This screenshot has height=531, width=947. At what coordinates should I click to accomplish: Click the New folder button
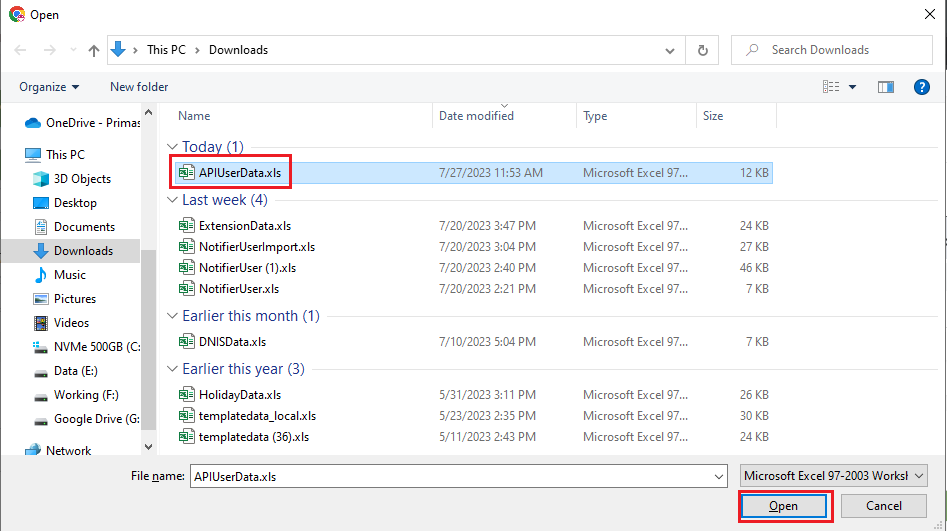[x=139, y=87]
